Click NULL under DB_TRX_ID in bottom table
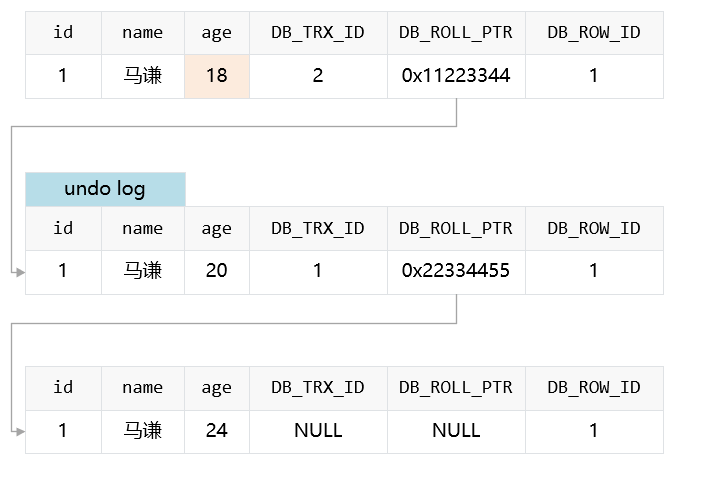Image resolution: width=703 pixels, height=479 pixels. (x=318, y=431)
